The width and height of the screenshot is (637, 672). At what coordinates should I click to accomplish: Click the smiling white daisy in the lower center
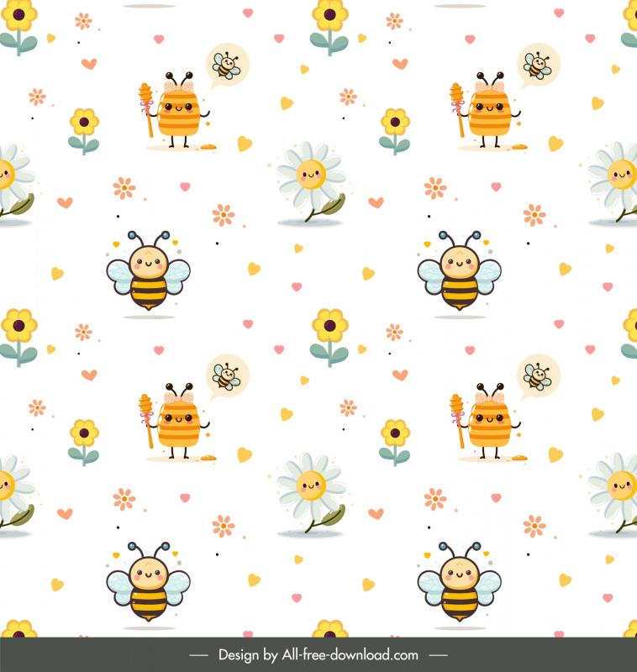(x=311, y=488)
